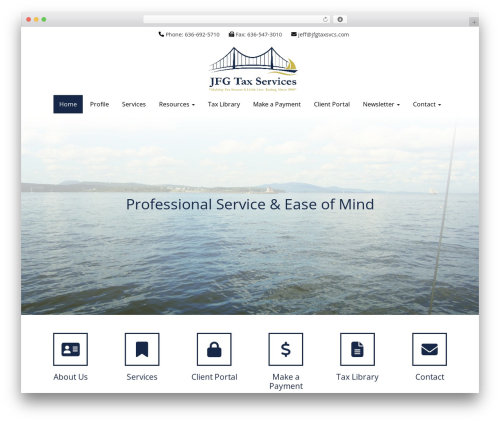Select the Home navigation tab
Image resolution: width=500 pixels, height=423 pixels.
click(68, 104)
